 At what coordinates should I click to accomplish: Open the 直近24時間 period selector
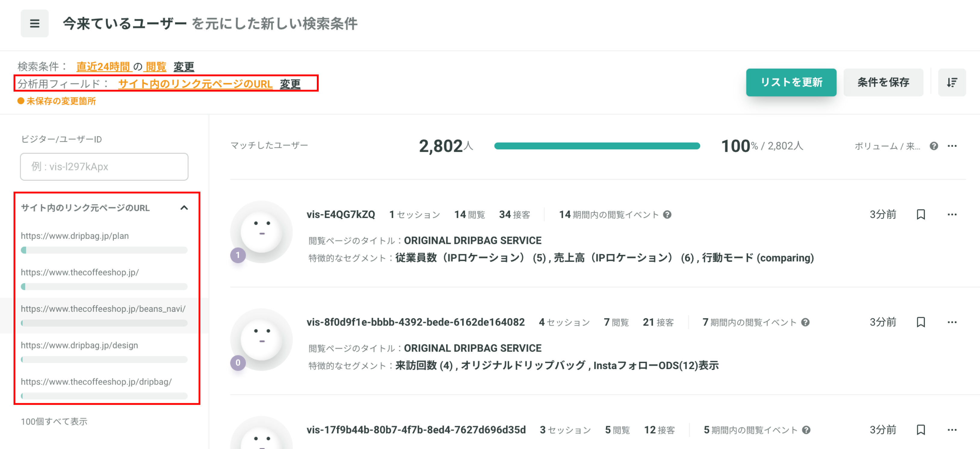point(104,66)
